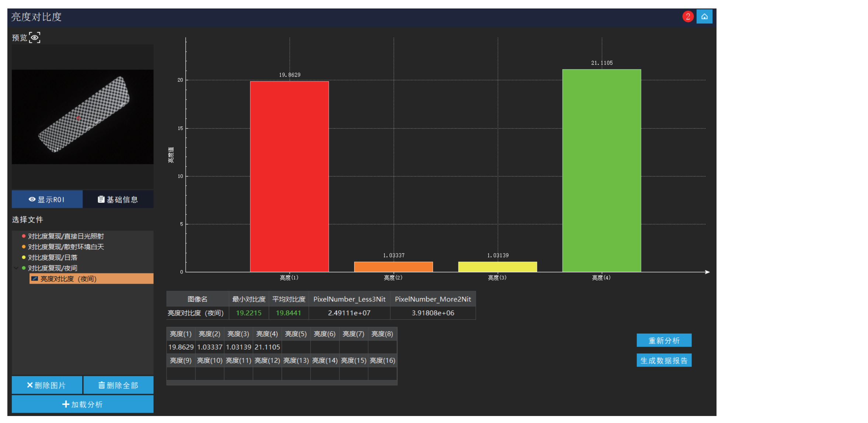Click the orange dot before 散射环境白天 entry
The height and width of the screenshot is (423, 868).
[24, 247]
